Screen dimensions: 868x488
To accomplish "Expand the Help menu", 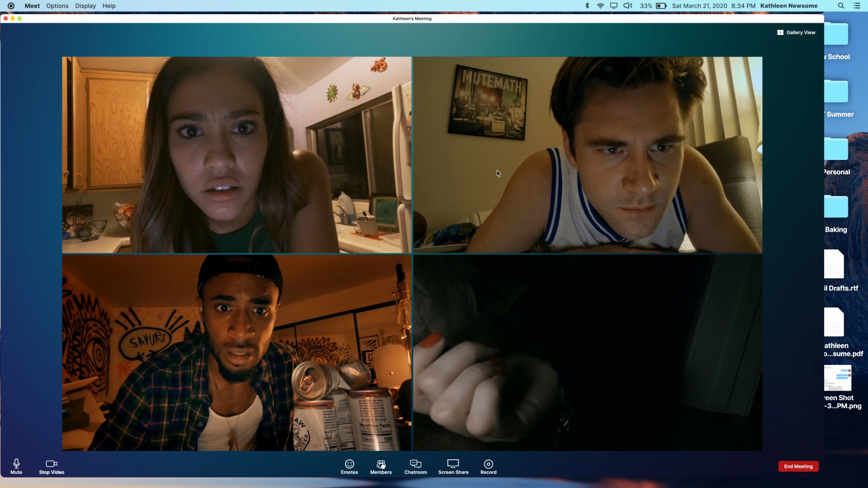I will 109,6.
